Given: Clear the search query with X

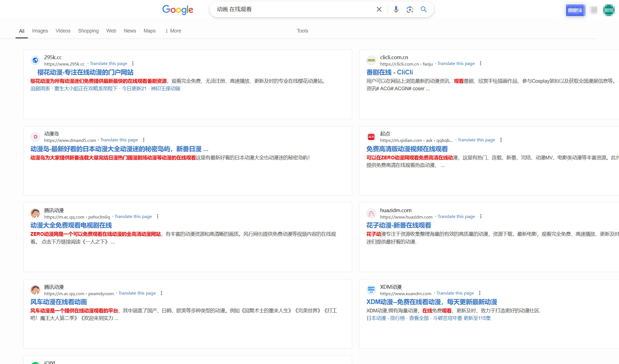Looking at the screenshot, I should pyautogui.click(x=379, y=9).
